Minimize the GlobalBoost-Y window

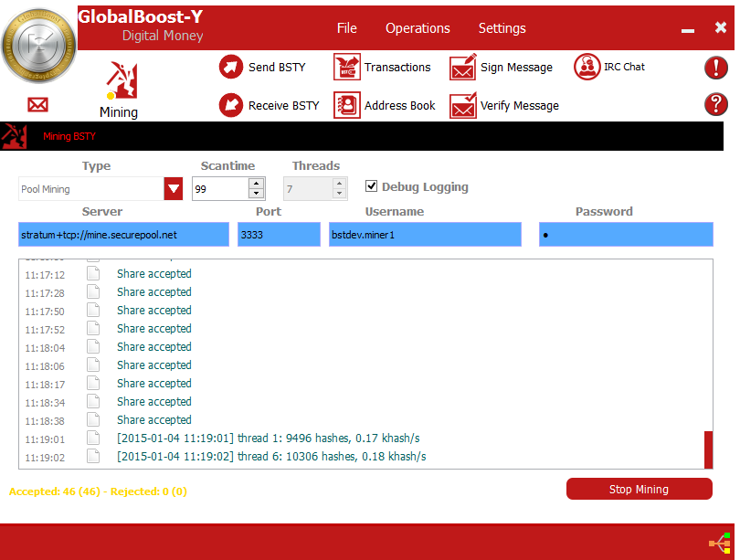tap(688, 31)
